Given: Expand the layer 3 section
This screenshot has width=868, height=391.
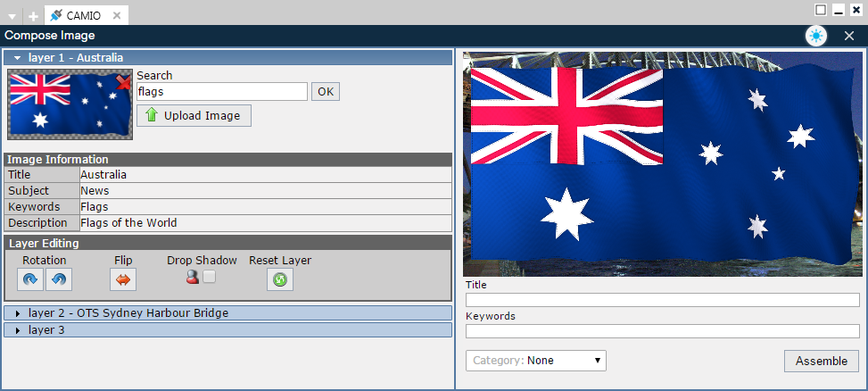Looking at the screenshot, I should [x=17, y=330].
